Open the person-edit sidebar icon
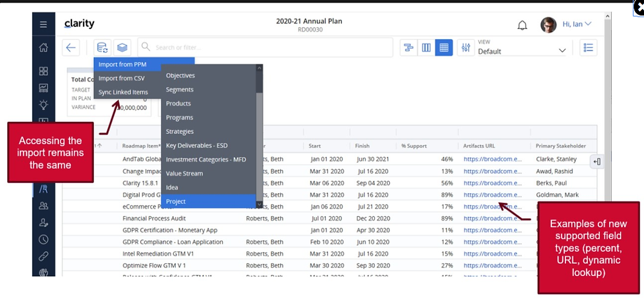 pyautogui.click(x=43, y=223)
